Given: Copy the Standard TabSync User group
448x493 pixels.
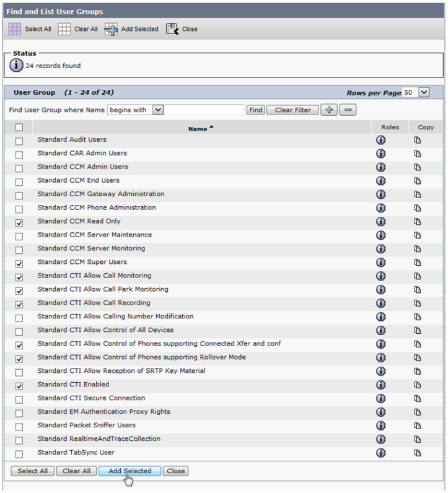Looking at the screenshot, I should pyautogui.click(x=418, y=453).
